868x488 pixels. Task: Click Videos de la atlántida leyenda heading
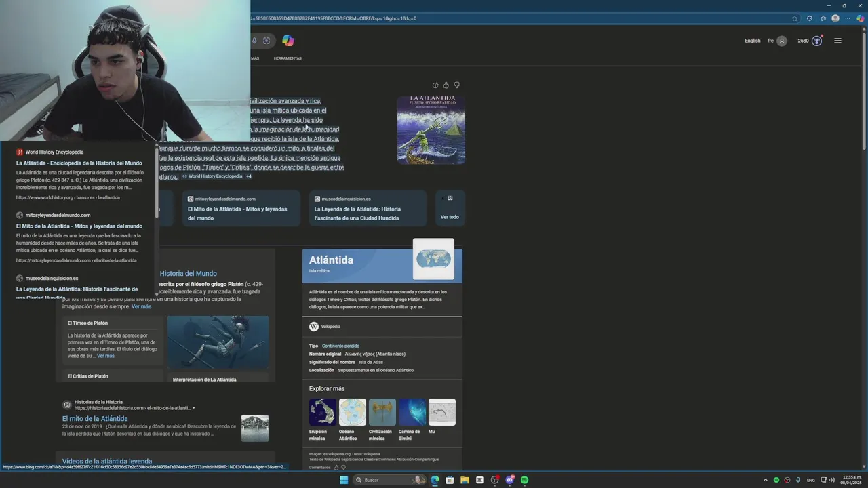(x=107, y=461)
